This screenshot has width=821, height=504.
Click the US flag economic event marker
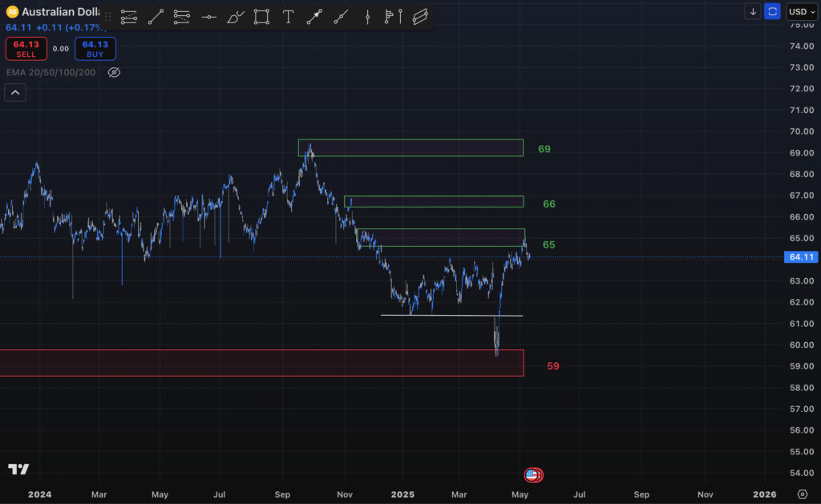tap(532, 474)
